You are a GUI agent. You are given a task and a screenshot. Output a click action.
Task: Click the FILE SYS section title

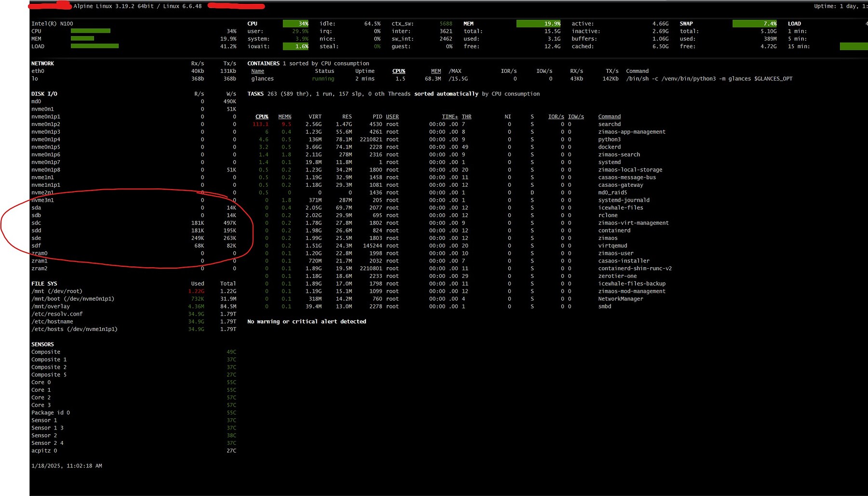pyautogui.click(x=44, y=284)
